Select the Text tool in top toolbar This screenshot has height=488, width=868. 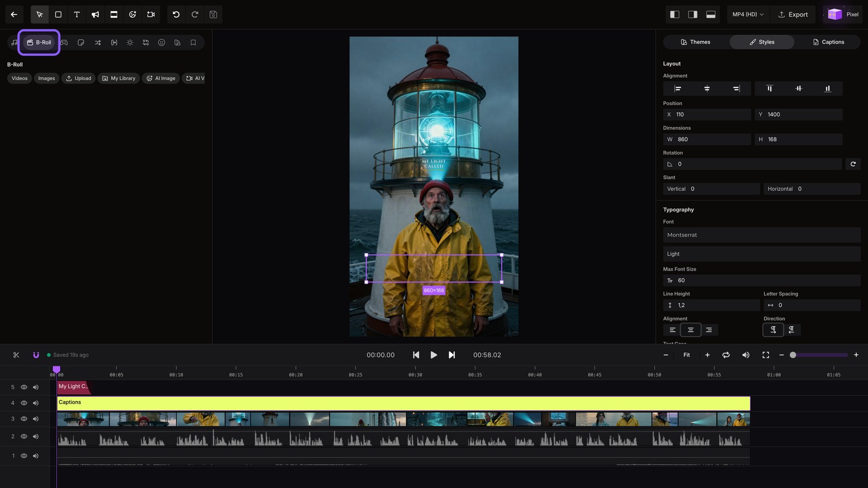[x=76, y=15]
